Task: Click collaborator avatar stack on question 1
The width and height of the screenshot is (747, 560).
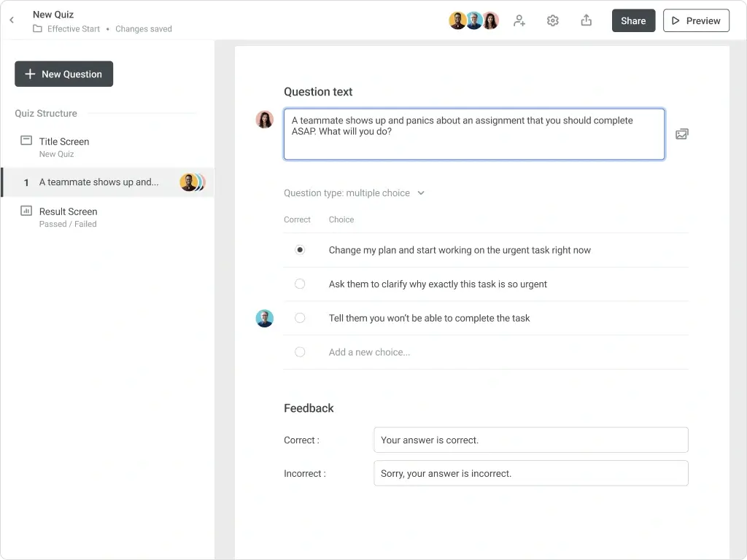Action: coord(191,182)
